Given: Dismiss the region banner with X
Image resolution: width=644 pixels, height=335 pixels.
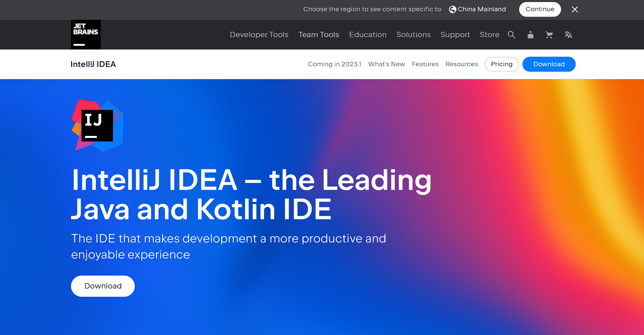Looking at the screenshot, I should point(575,10).
